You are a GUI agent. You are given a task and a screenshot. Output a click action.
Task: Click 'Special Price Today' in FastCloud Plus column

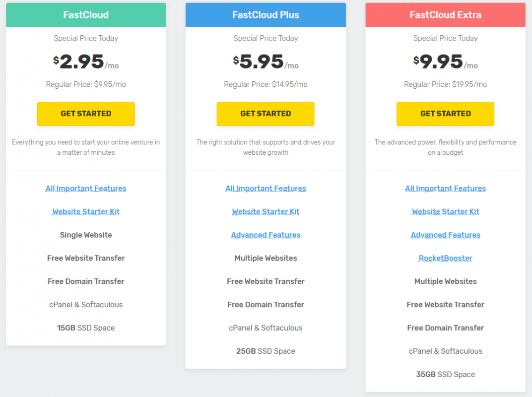tap(266, 38)
